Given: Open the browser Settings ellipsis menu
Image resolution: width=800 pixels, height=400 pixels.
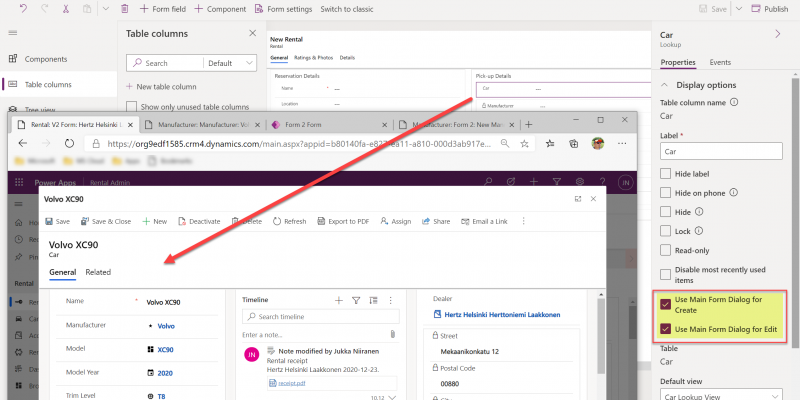Looking at the screenshot, I should [x=622, y=143].
